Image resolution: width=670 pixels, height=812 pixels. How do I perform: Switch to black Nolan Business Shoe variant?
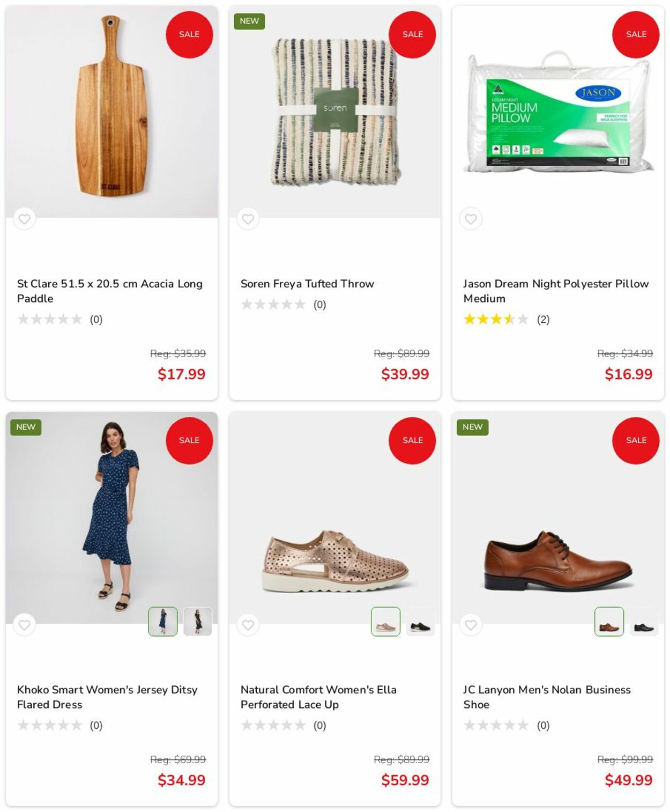point(644,622)
